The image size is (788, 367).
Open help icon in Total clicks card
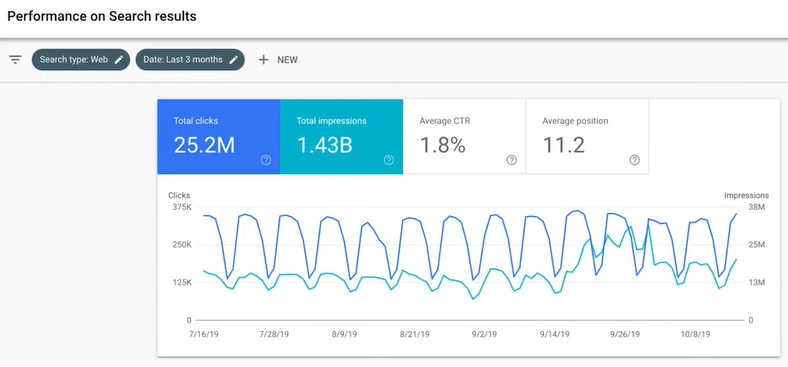point(266,160)
